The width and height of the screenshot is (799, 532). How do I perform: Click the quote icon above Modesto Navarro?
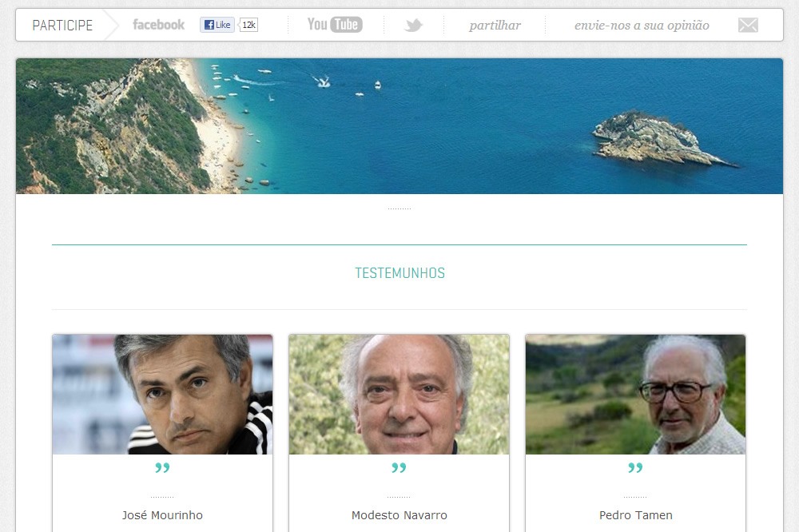(399, 468)
